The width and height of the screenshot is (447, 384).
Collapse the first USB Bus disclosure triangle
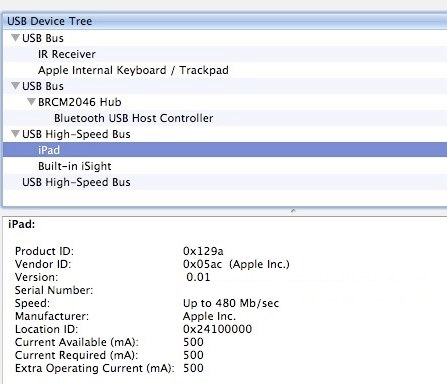click(15, 38)
